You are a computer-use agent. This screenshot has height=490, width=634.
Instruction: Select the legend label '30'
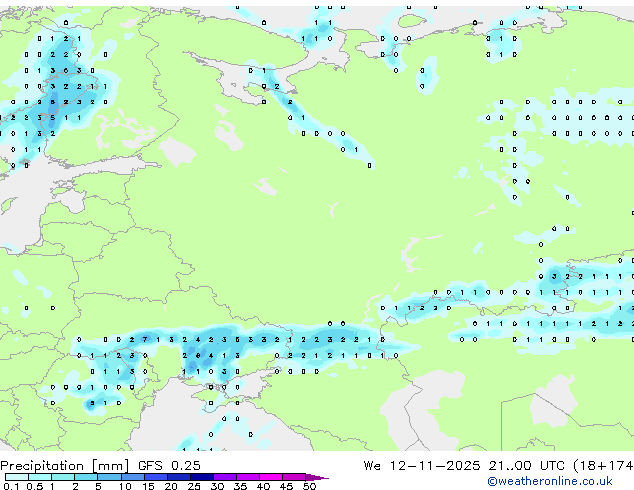click(x=217, y=486)
